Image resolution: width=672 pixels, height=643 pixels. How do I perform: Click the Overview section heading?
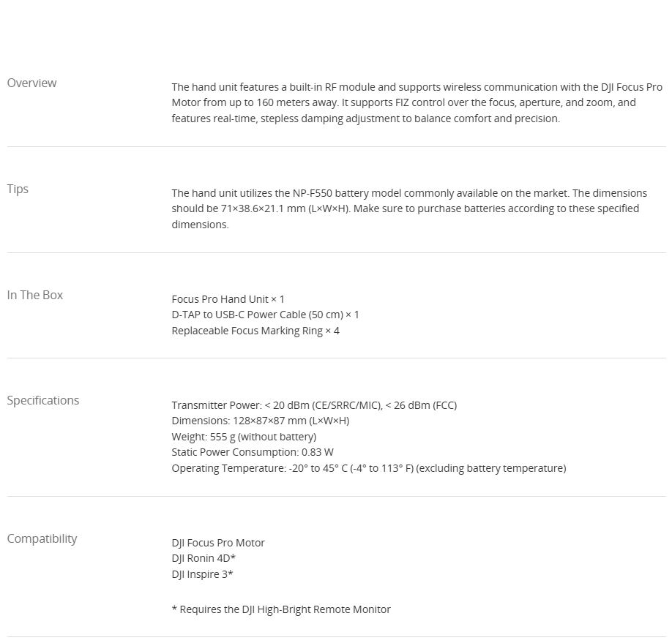click(x=31, y=83)
